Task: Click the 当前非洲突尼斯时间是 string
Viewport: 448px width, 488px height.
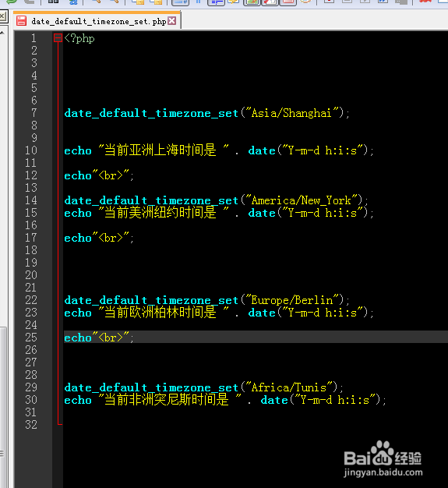Action: pyautogui.click(x=170, y=400)
